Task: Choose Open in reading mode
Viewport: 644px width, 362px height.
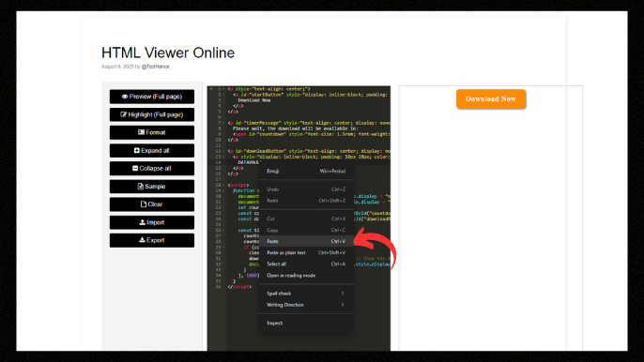Action: [x=306, y=276]
